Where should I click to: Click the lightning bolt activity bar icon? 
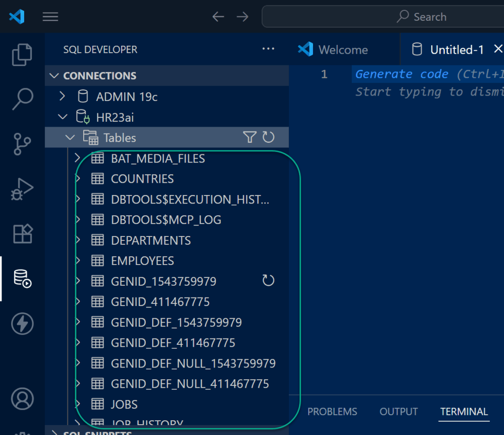click(22, 324)
